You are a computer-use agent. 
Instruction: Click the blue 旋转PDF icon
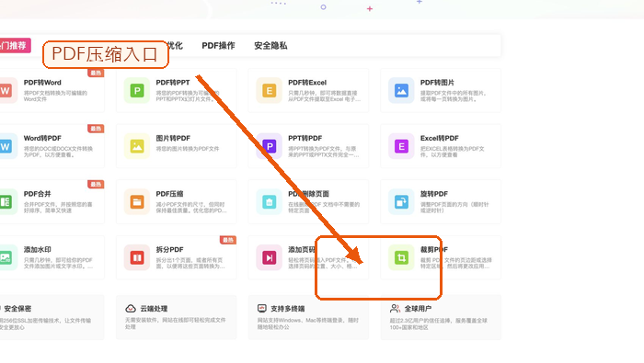coord(402,202)
